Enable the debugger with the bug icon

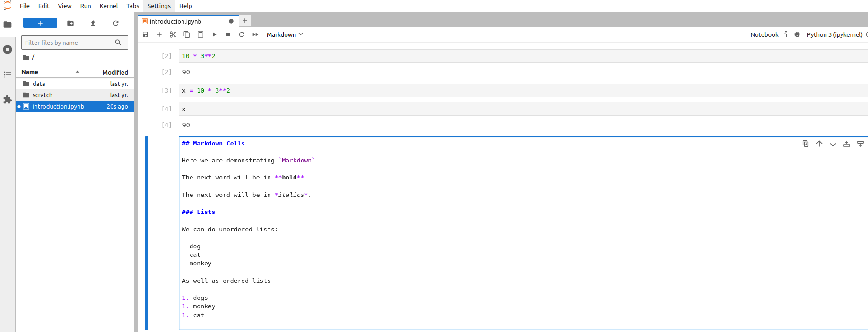tap(797, 34)
